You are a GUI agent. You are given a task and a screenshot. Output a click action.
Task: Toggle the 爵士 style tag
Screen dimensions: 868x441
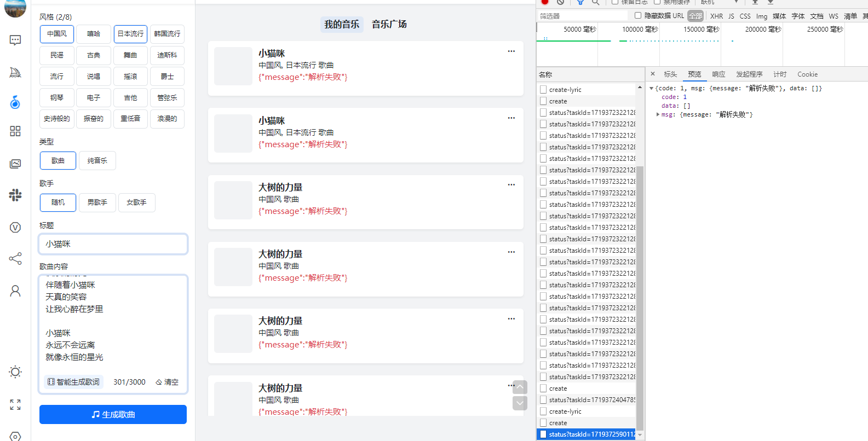click(167, 77)
